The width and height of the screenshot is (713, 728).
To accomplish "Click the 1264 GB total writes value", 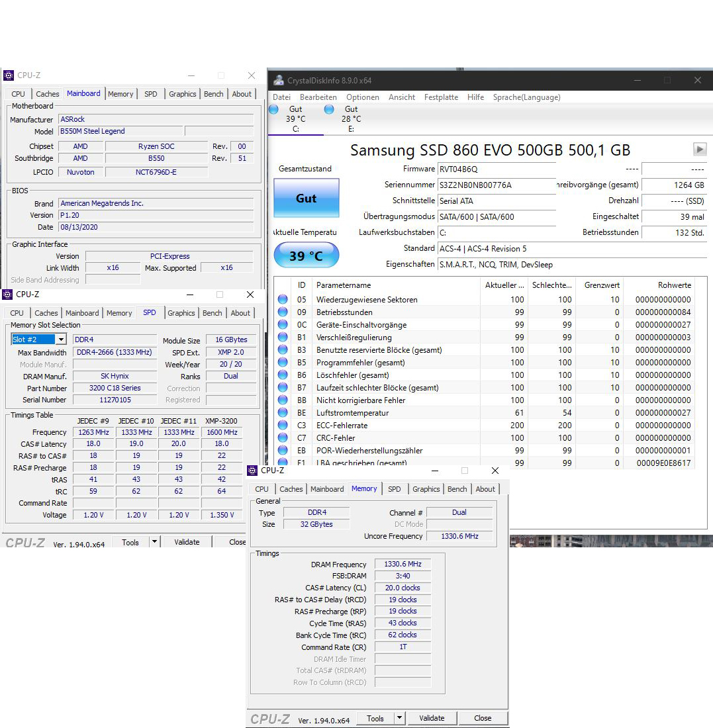I will [x=674, y=185].
